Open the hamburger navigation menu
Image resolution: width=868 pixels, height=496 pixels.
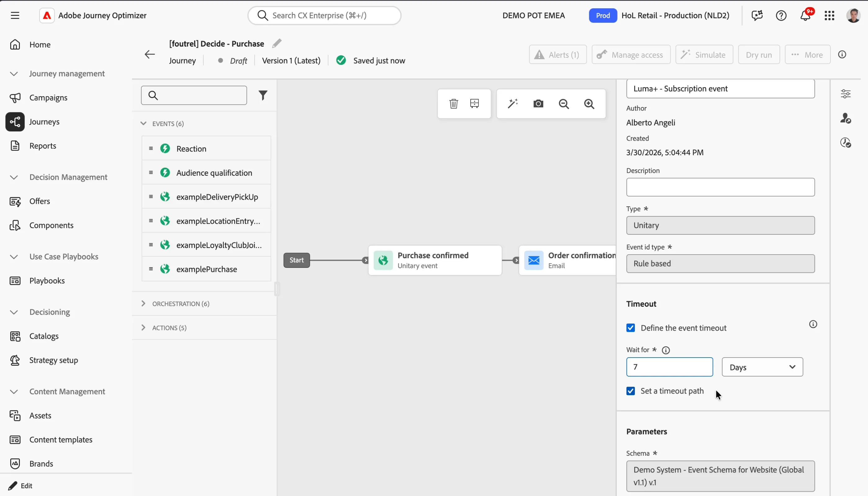point(15,15)
